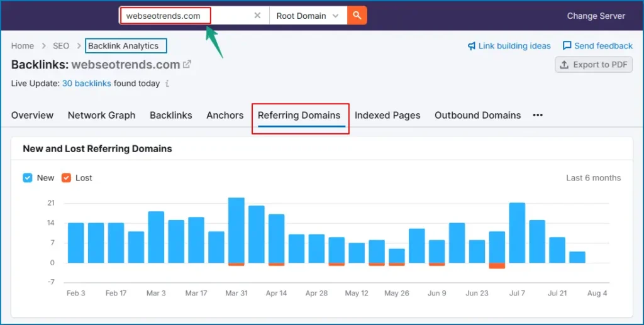
Task: Go to the SEO breadcrumb
Action: pyautogui.click(x=61, y=46)
